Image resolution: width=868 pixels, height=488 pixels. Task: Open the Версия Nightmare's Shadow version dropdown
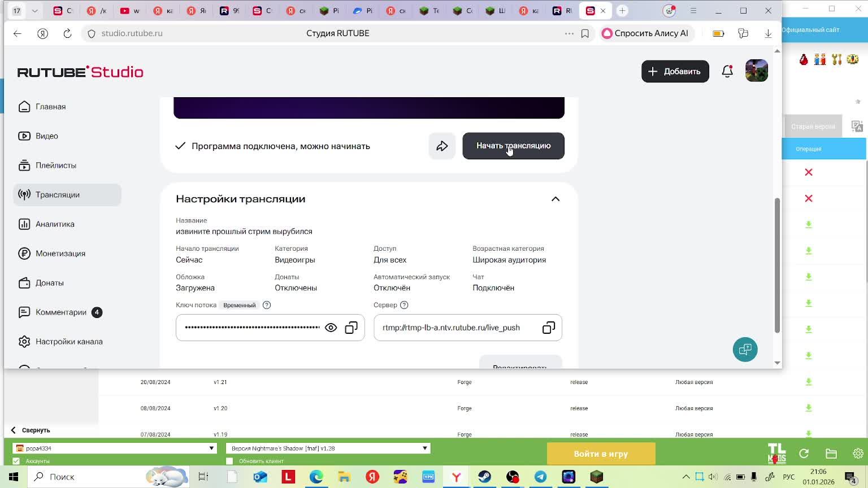click(x=328, y=448)
